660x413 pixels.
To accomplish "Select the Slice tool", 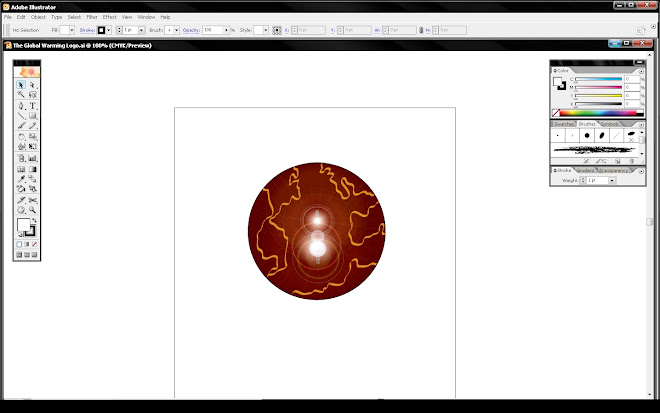I will [x=21, y=200].
